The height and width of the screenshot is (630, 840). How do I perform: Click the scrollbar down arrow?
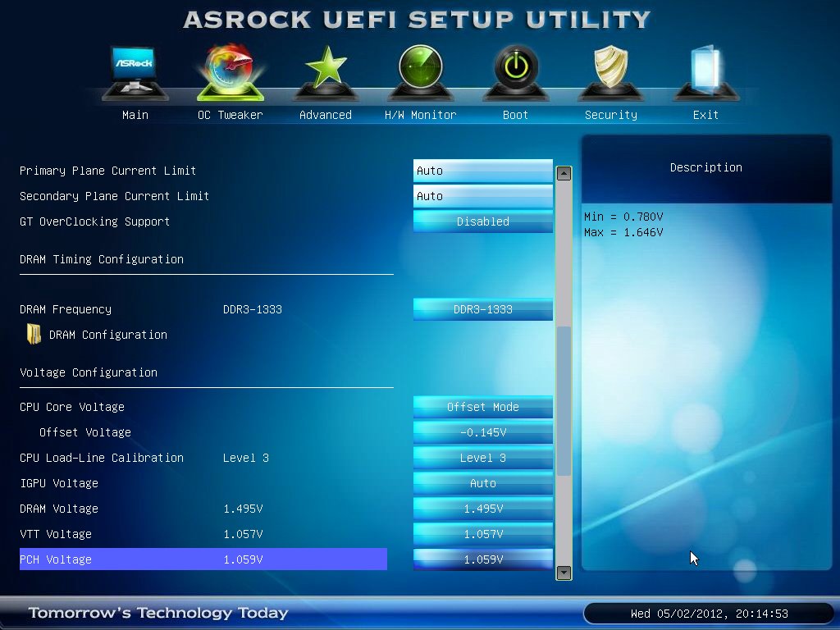point(564,573)
